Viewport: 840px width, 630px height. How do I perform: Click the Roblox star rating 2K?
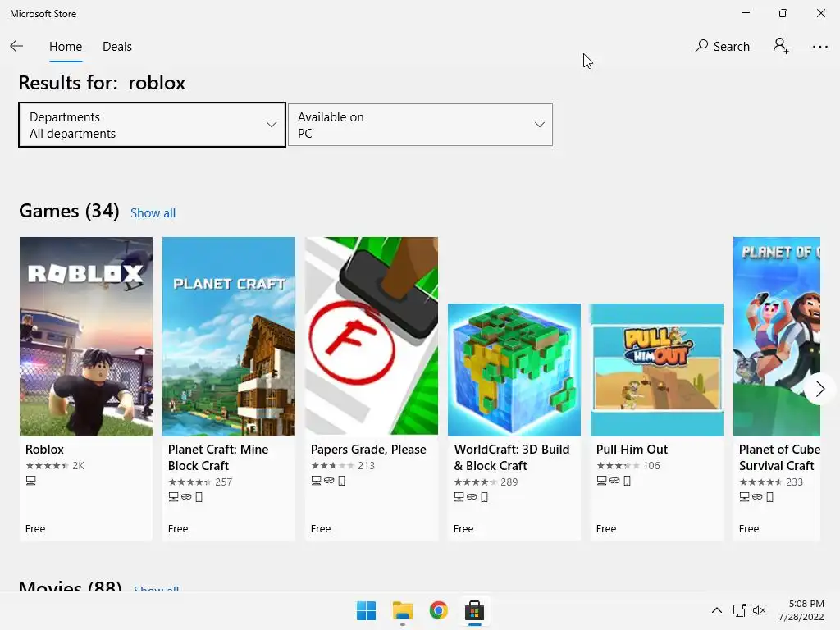pyautogui.click(x=55, y=466)
